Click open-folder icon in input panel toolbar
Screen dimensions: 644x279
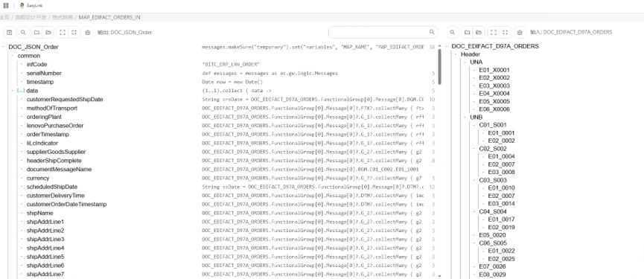point(479,32)
